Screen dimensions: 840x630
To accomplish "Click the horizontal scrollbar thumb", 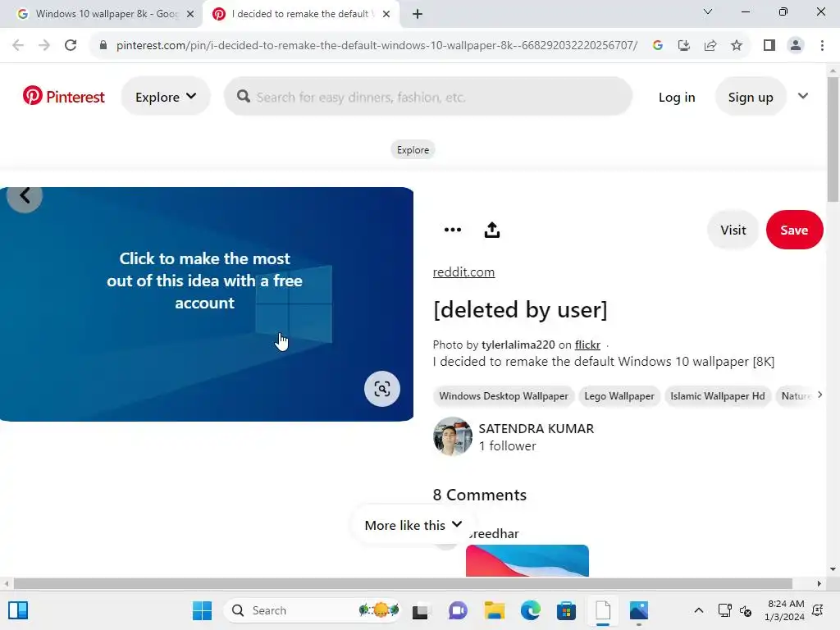I will (403, 583).
